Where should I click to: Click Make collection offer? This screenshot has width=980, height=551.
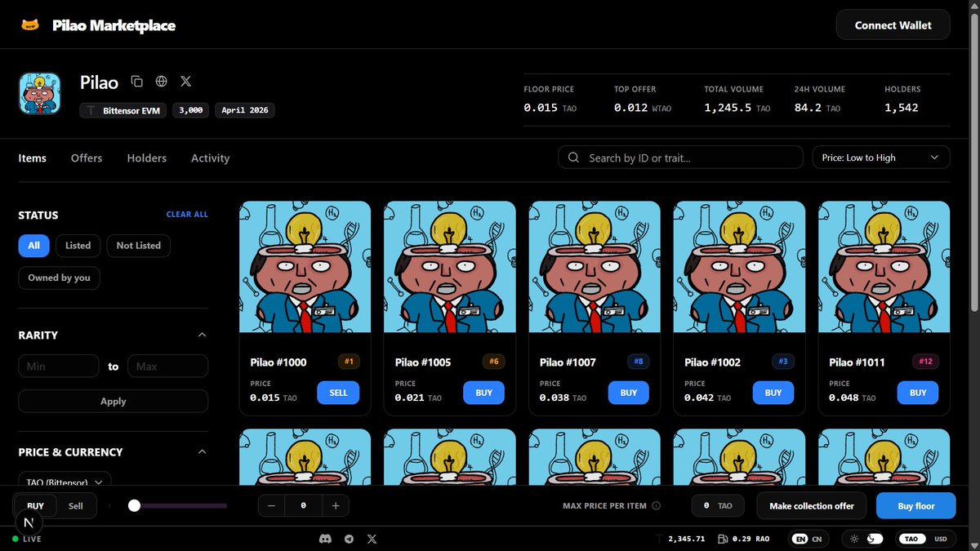812,506
